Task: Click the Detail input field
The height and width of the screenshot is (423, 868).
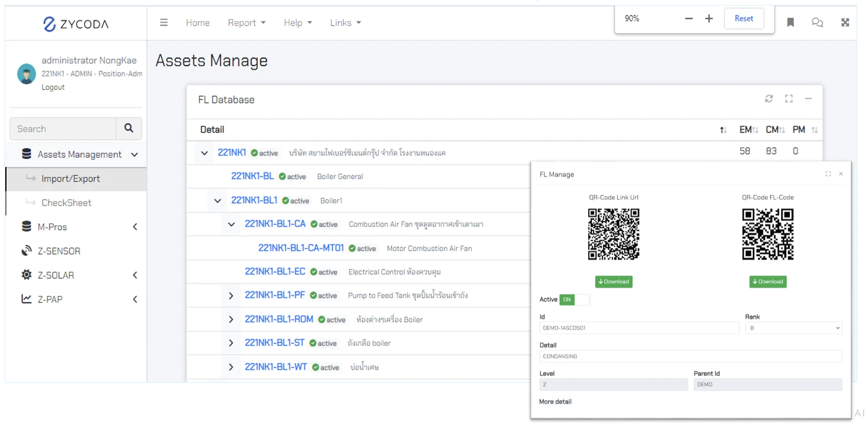Action: (x=690, y=356)
